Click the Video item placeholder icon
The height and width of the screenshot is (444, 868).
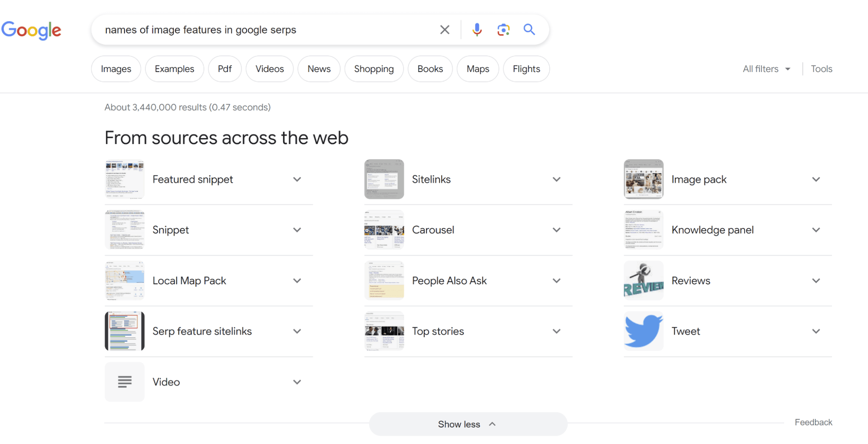click(x=125, y=382)
